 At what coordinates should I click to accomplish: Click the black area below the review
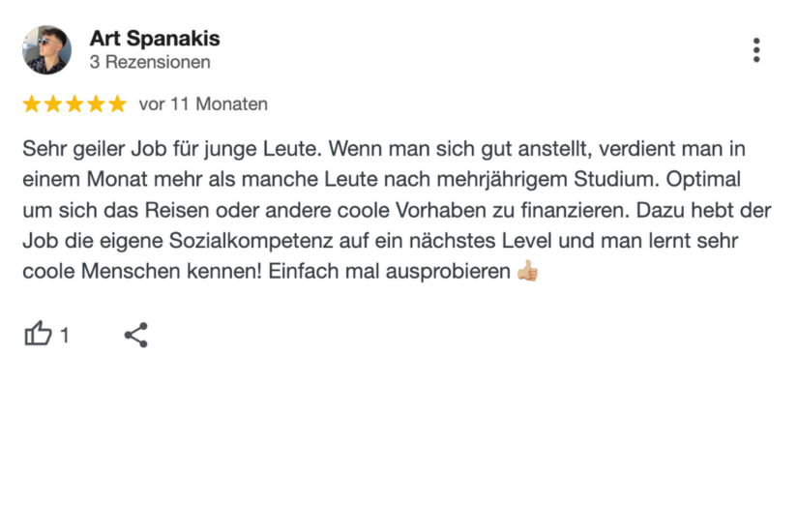pos(399,453)
